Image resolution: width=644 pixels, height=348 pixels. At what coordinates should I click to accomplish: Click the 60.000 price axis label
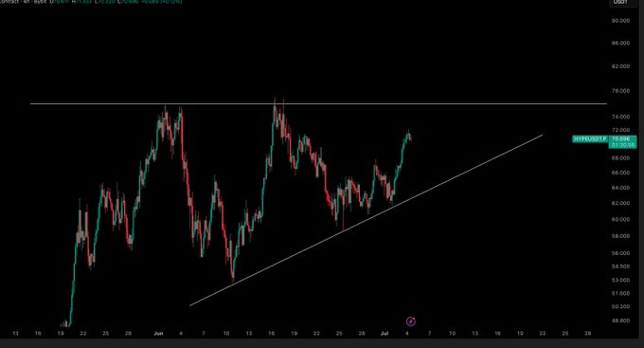[x=620, y=219]
